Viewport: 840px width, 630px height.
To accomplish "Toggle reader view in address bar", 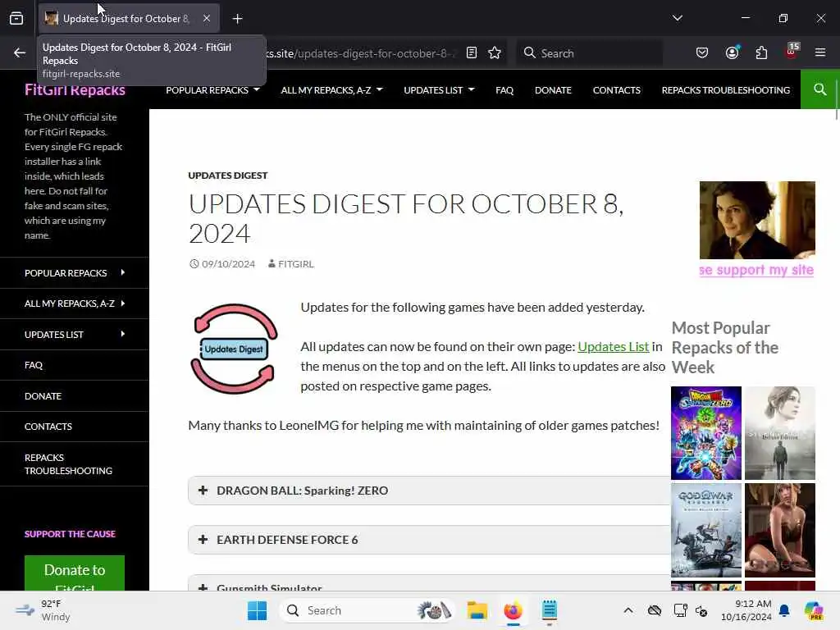I will coord(472,52).
